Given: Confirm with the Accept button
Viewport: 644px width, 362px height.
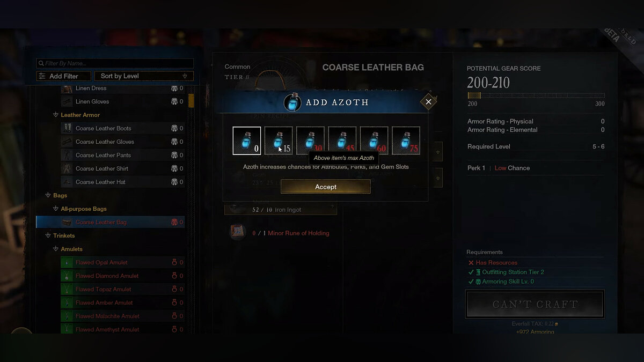Looking at the screenshot, I should coord(326,187).
